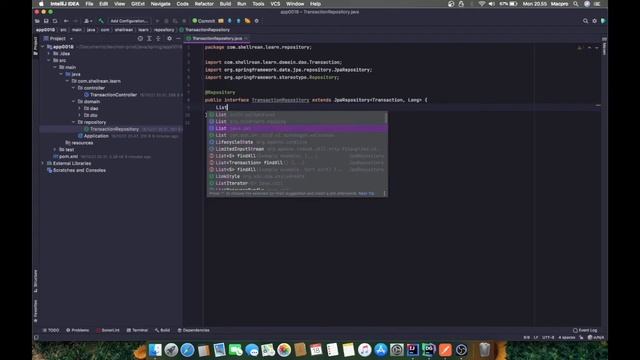Choose highlighted List java.util completion suggestion
This screenshot has height=360, width=640.
297,129
